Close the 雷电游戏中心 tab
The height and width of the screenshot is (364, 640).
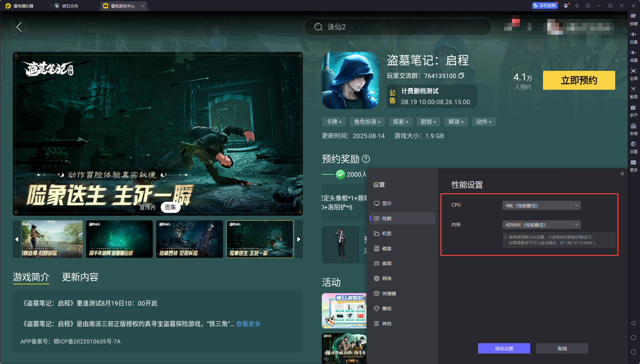point(143,6)
